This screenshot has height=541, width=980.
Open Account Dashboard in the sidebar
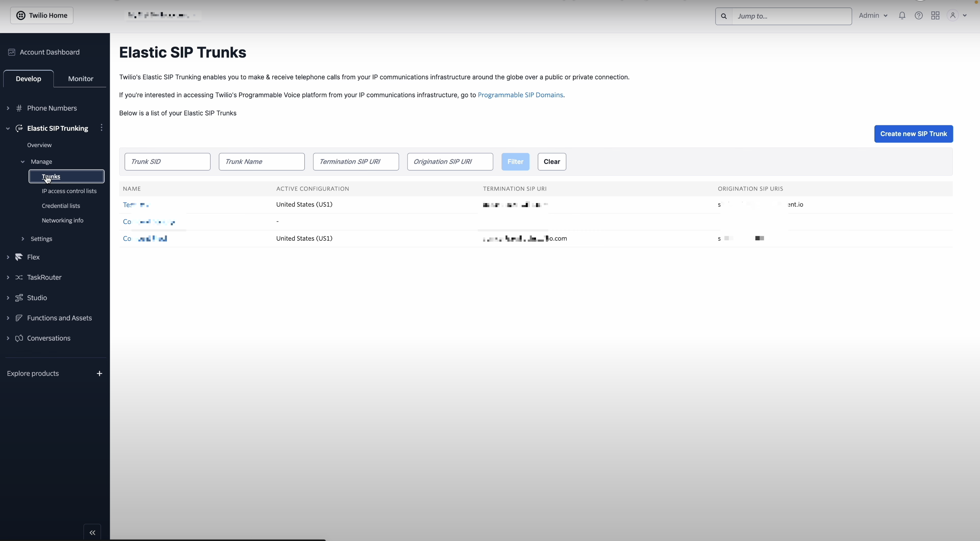[x=50, y=52]
